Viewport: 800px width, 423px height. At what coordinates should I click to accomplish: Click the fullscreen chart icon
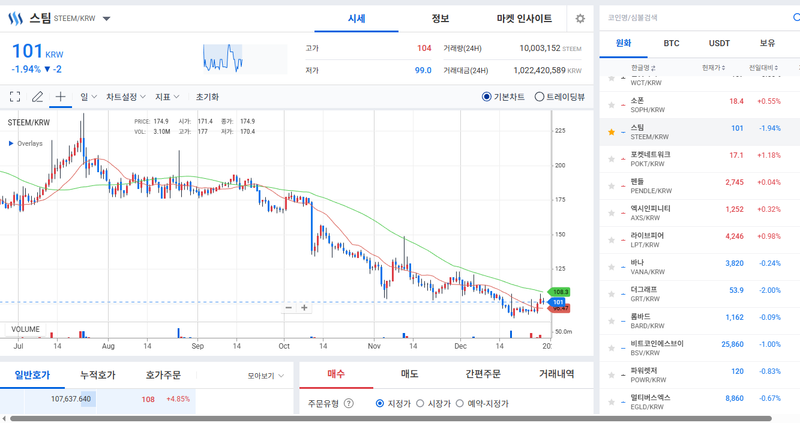pos(15,97)
